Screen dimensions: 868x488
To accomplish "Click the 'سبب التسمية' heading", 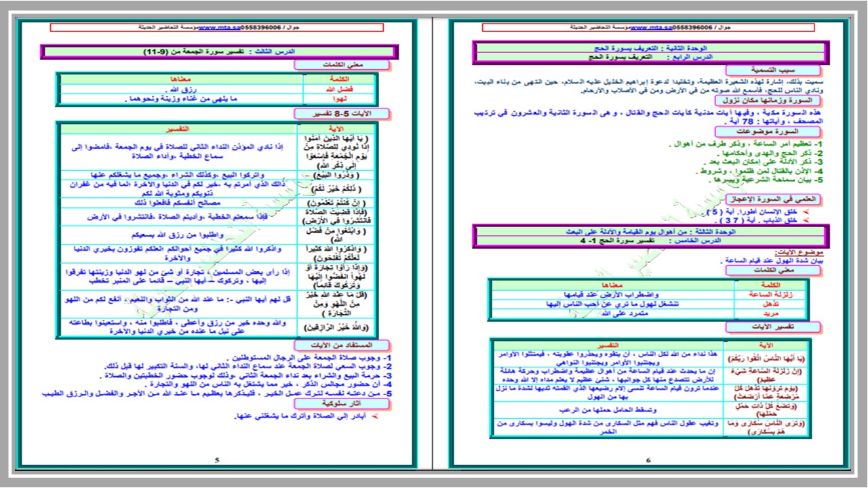I will [773, 70].
